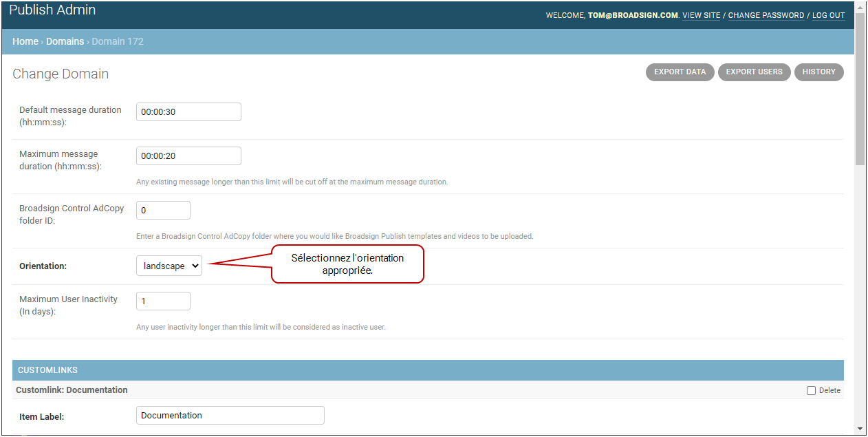
Task: Click the Change Domain page heading
Action: (x=61, y=74)
